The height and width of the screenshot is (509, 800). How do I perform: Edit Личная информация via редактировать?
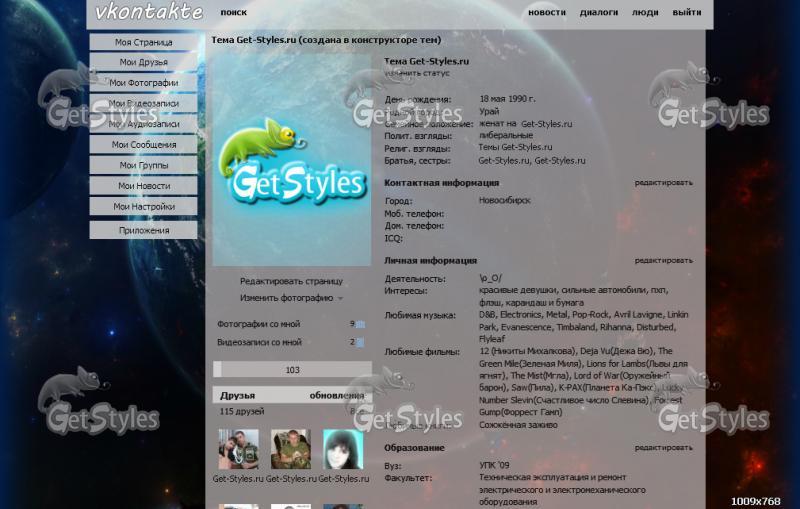coord(663,261)
